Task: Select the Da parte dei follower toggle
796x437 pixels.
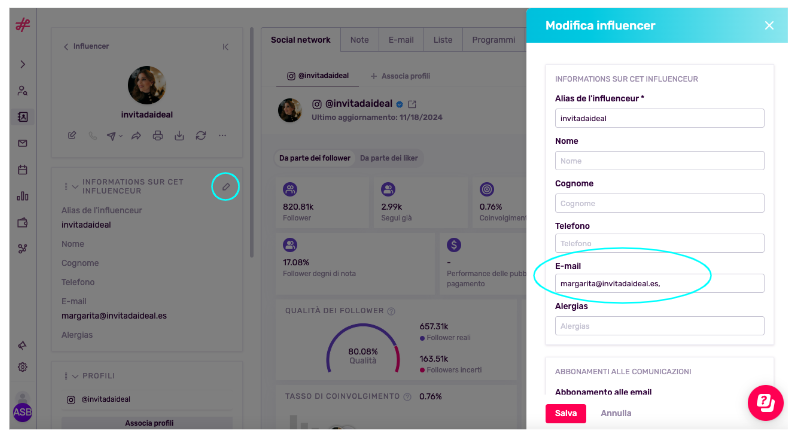Action: (x=315, y=158)
